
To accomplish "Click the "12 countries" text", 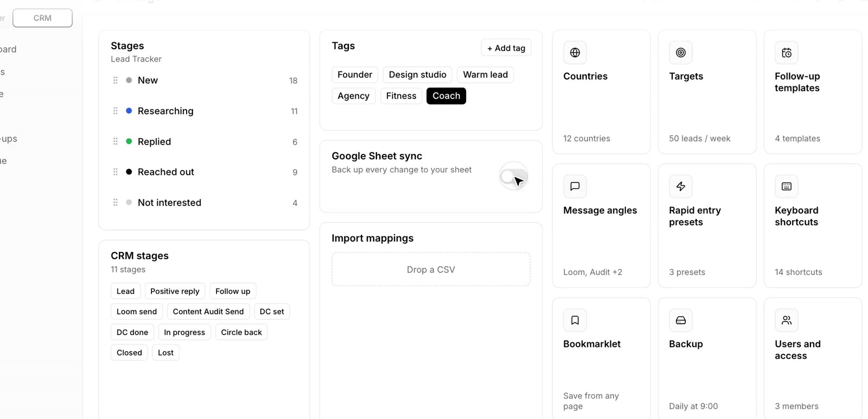I will [x=586, y=139].
